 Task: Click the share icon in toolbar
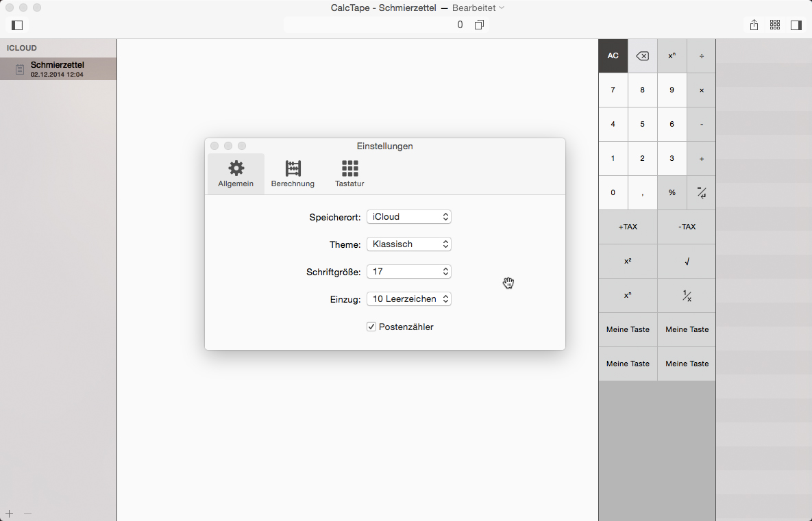pos(754,25)
